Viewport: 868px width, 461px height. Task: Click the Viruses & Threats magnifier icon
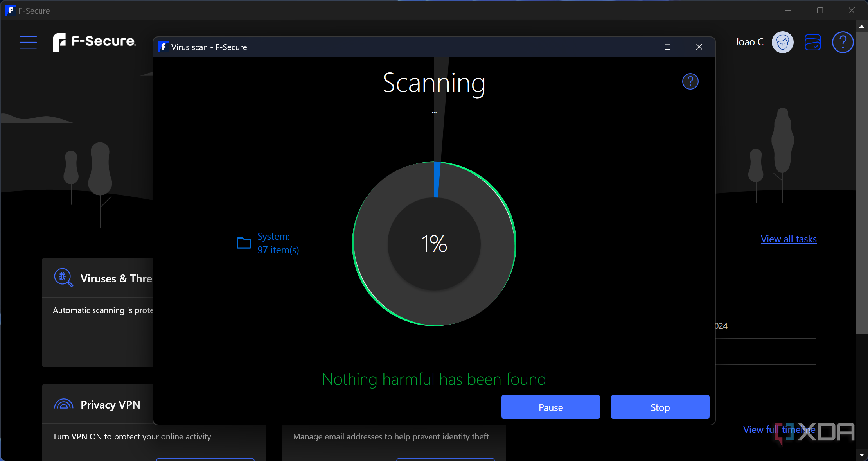pos(63,278)
